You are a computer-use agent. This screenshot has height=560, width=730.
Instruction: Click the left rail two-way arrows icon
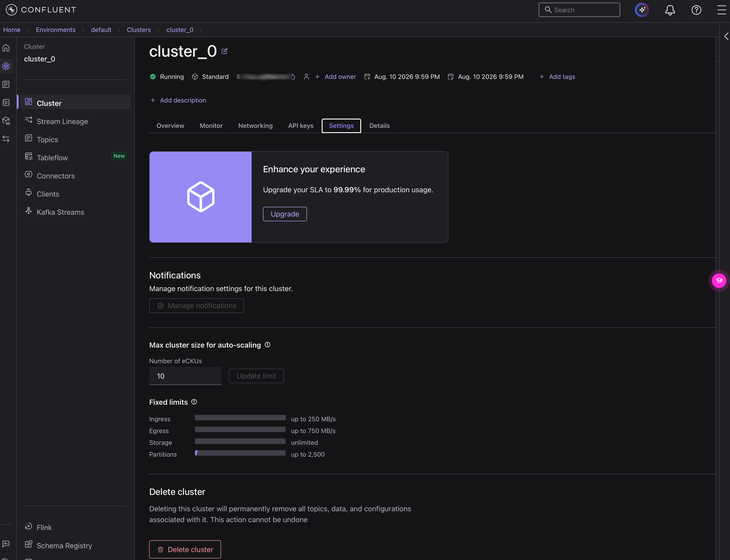6,139
